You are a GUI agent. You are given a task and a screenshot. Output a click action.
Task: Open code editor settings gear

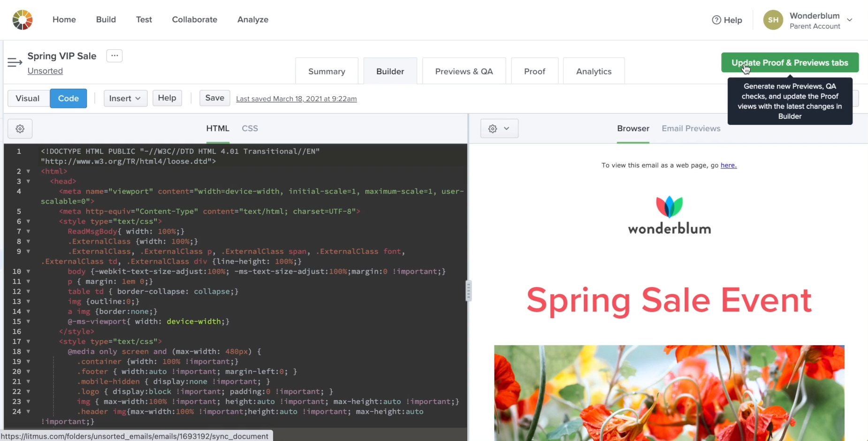tap(20, 129)
